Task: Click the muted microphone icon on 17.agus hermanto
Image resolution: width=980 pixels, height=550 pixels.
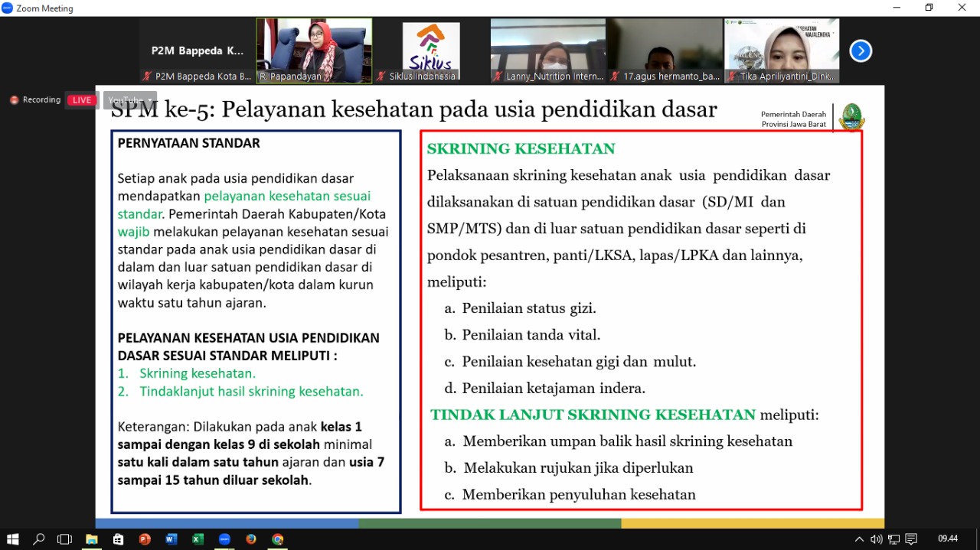Action: (x=615, y=76)
